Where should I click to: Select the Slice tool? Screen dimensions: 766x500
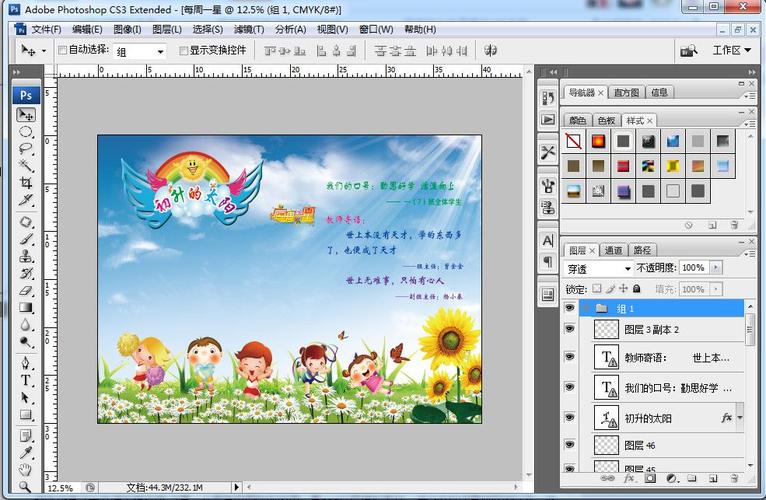(26, 199)
